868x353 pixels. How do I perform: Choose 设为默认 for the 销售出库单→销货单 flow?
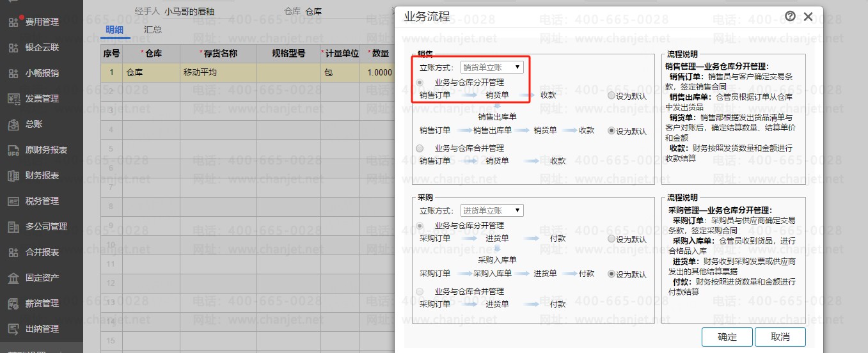(x=612, y=131)
